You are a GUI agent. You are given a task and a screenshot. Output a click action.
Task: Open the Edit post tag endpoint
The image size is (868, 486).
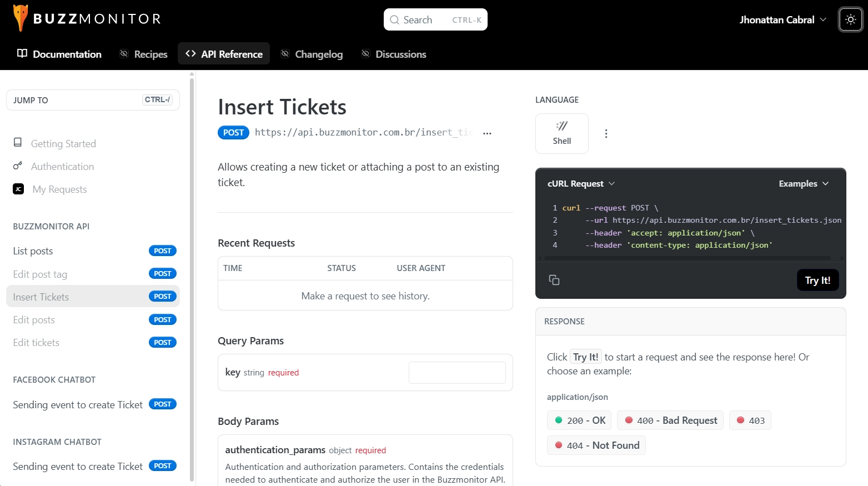93,274
